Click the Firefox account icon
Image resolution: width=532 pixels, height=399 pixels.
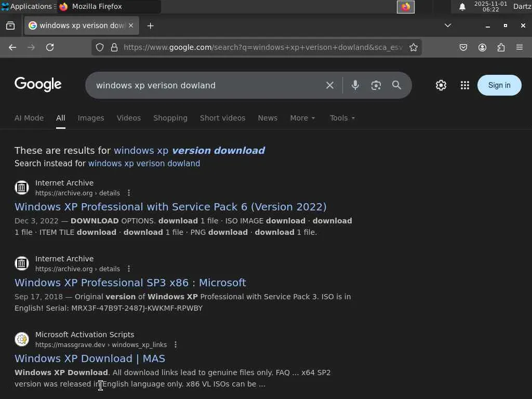coord(482,47)
